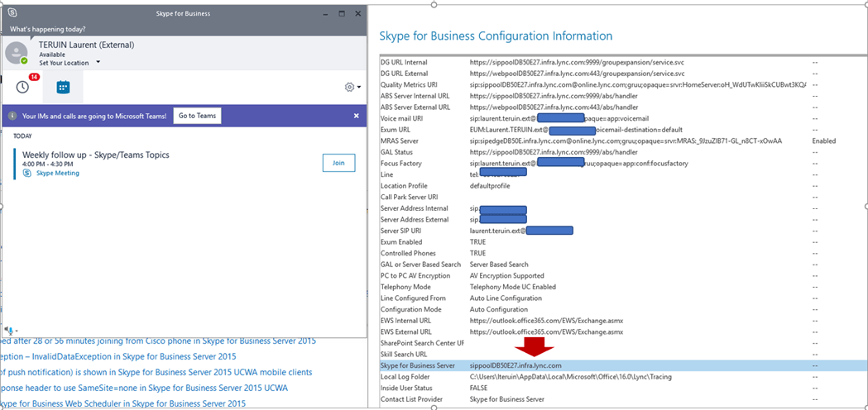Open the InvalidDataException article link

pos(120,356)
